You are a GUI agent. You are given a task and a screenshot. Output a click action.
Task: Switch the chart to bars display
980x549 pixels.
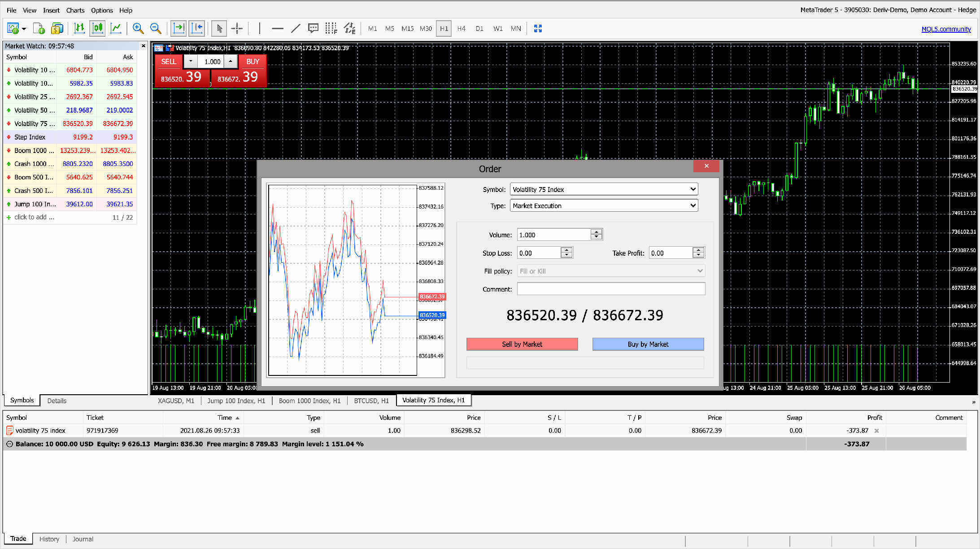point(79,28)
